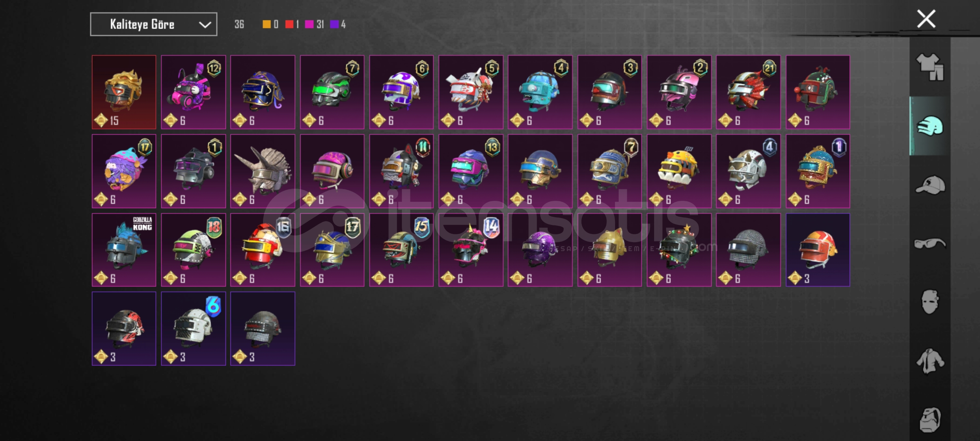Choose the white helmet with blue 6 badge

(x=193, y=329)
